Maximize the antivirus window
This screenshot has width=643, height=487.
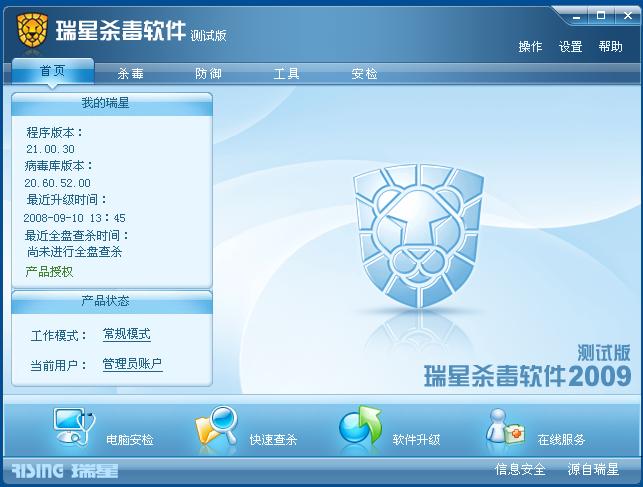pyautogui.click(x=601, y=16)
